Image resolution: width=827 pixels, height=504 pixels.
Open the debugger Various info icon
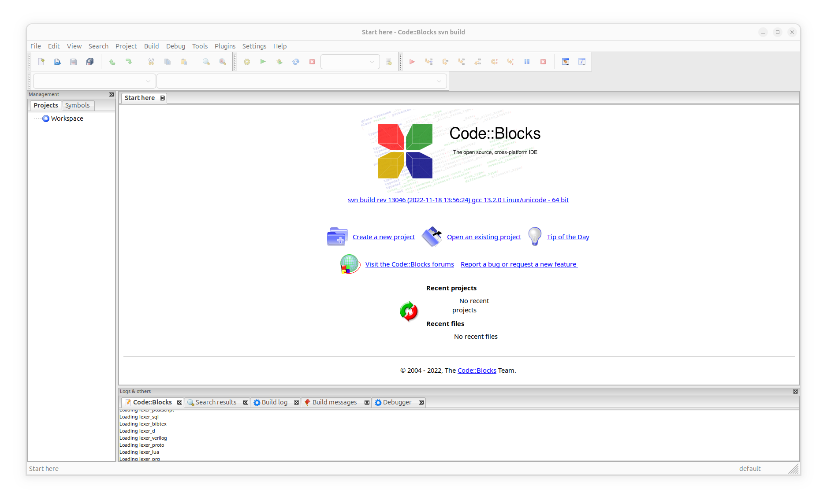[582, 62]
